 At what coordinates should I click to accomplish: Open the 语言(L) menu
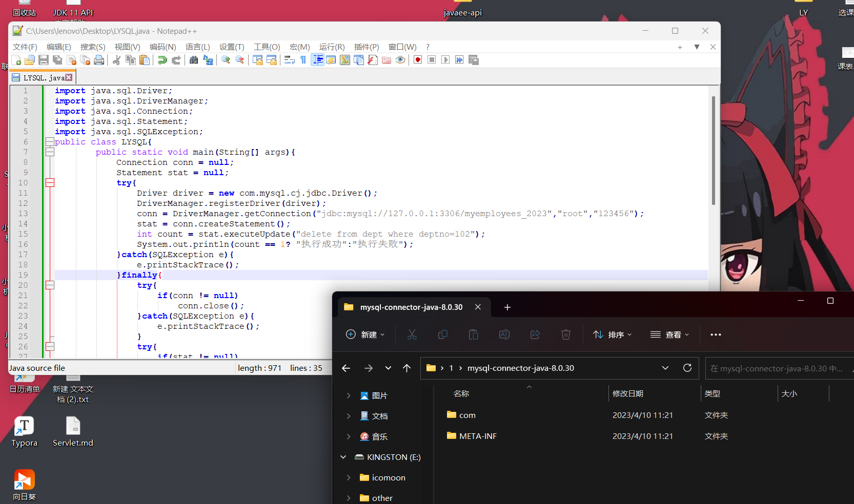coord(198,47)
